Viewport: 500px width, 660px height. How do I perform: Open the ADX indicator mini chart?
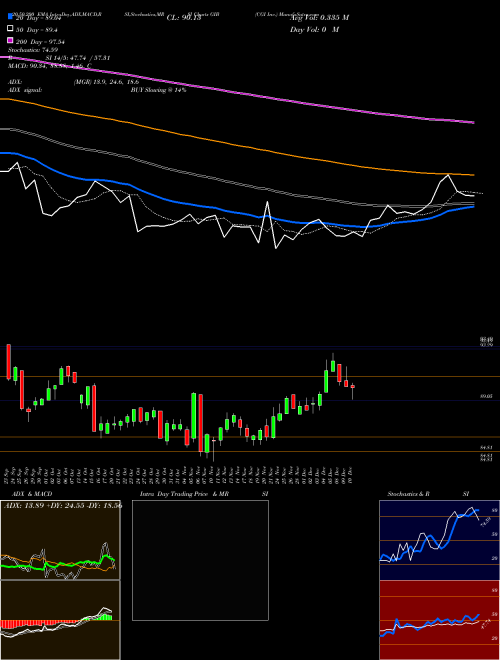click(60, 540)
